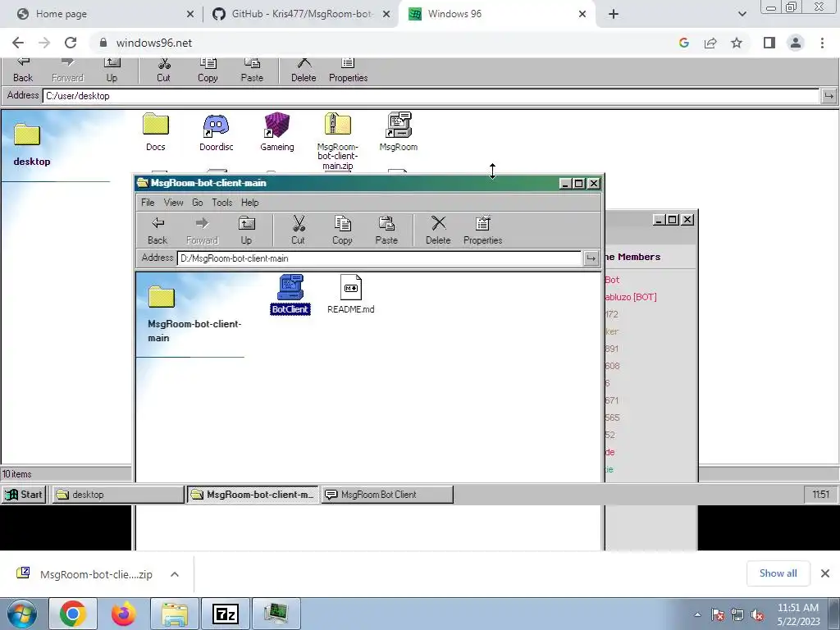This screenshot has height=630, width=840.
Task: Click Properties in MsgRoom-bot-client-main window toolbar
Action: [x=482, y=231]
